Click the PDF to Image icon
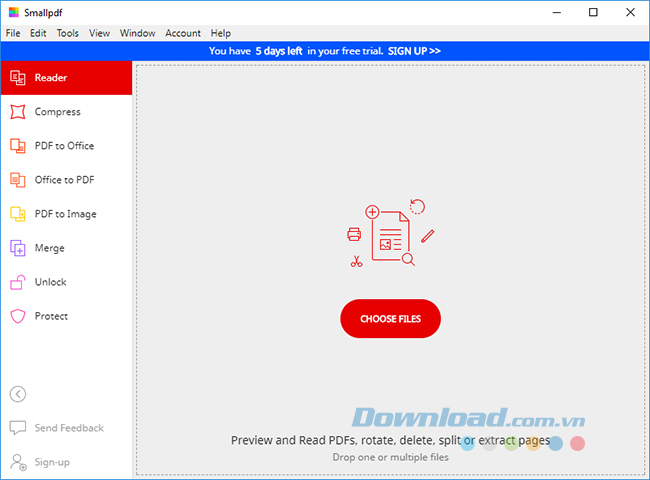 pyautogui.click(x=17, y=214)
